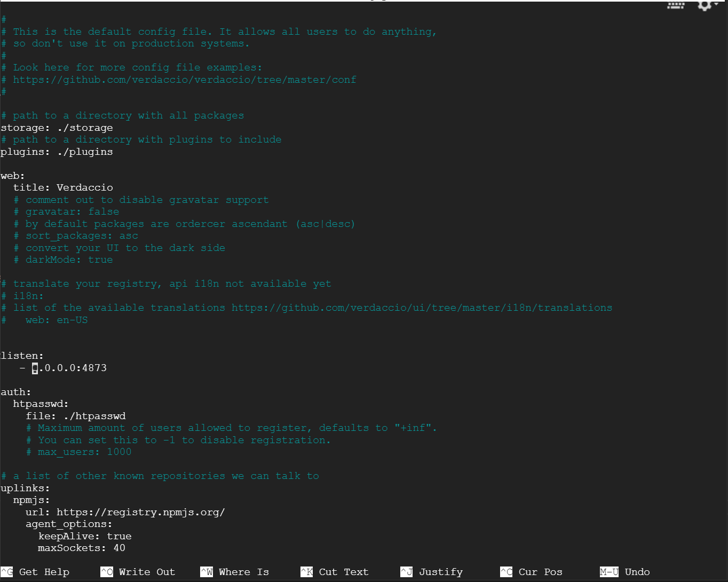
Task: Click the registry.npmjs.org URL
Action: 141,512
